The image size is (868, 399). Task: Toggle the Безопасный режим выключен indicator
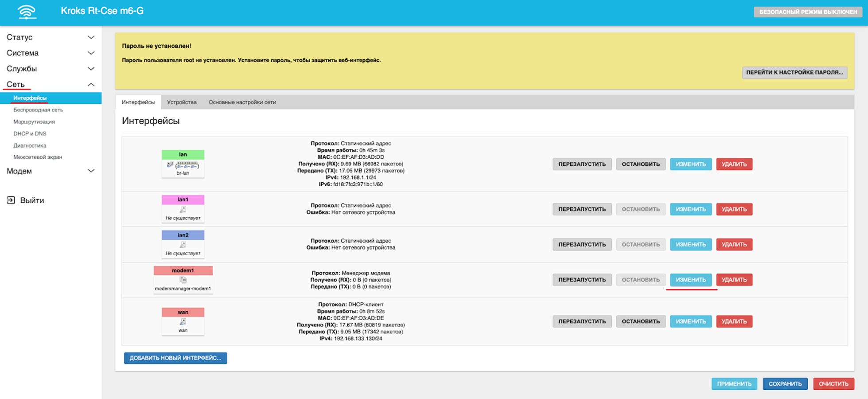[x=808, y=12]
